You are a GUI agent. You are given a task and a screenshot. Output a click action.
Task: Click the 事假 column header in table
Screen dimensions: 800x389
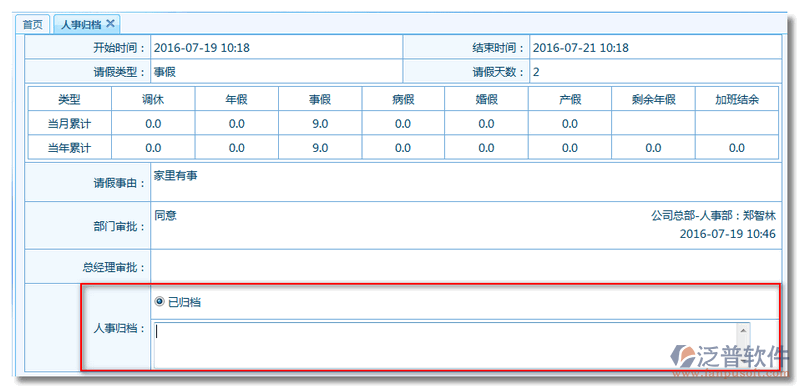[x=320, y=100]
